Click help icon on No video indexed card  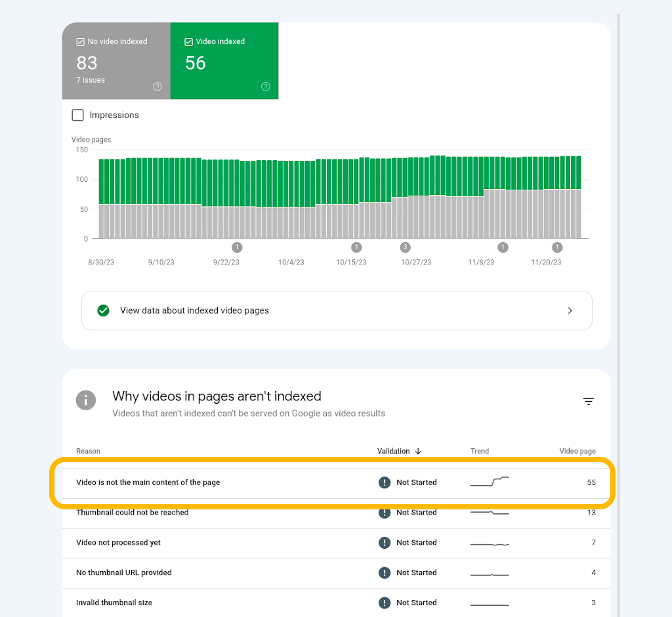pyautogui.click(x=157, y=87)
